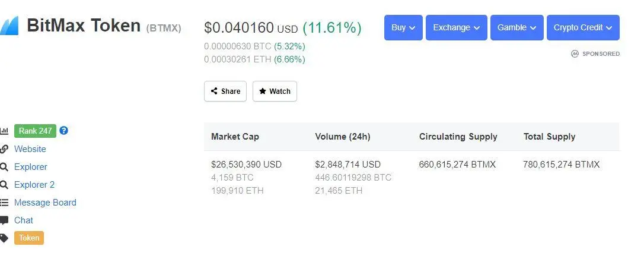Open the Gamble dropdown
The width and height of the screenshot is (644, 259).
[517, 28]
